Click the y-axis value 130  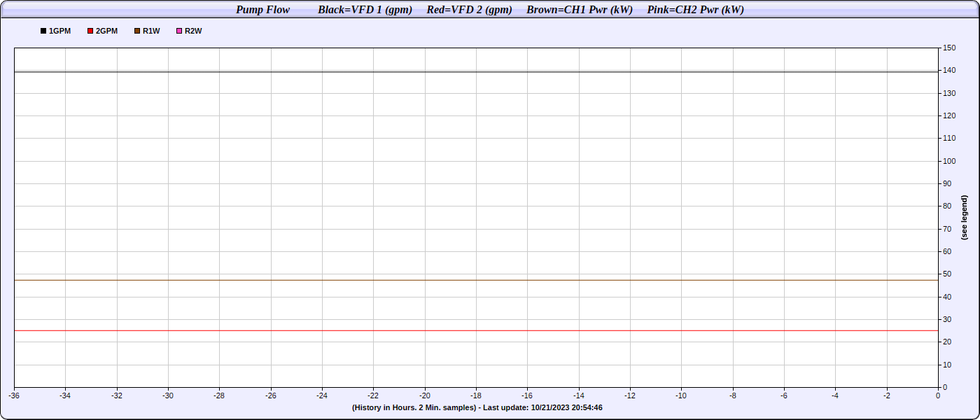tap(949, 93)
